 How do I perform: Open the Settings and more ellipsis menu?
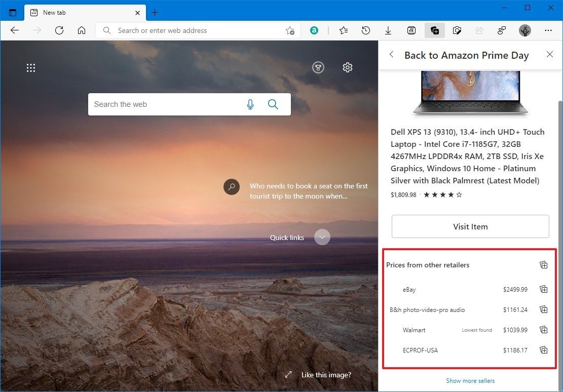pos(548,30)
